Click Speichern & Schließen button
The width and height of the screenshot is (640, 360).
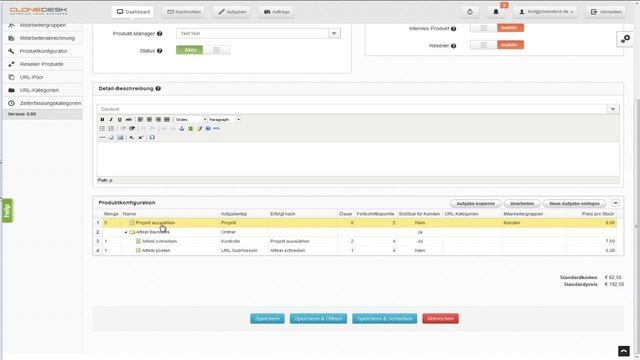click(x=384, y=318)
